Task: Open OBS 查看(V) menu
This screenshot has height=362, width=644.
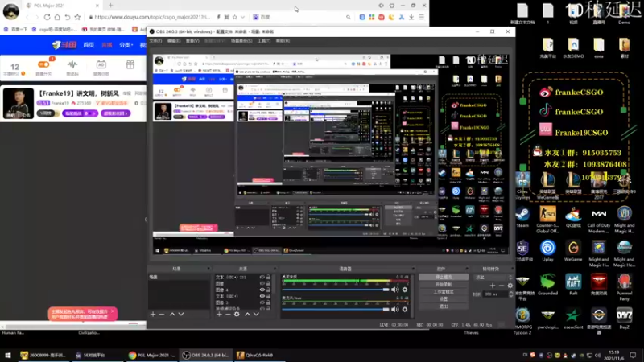Action: 192,41
